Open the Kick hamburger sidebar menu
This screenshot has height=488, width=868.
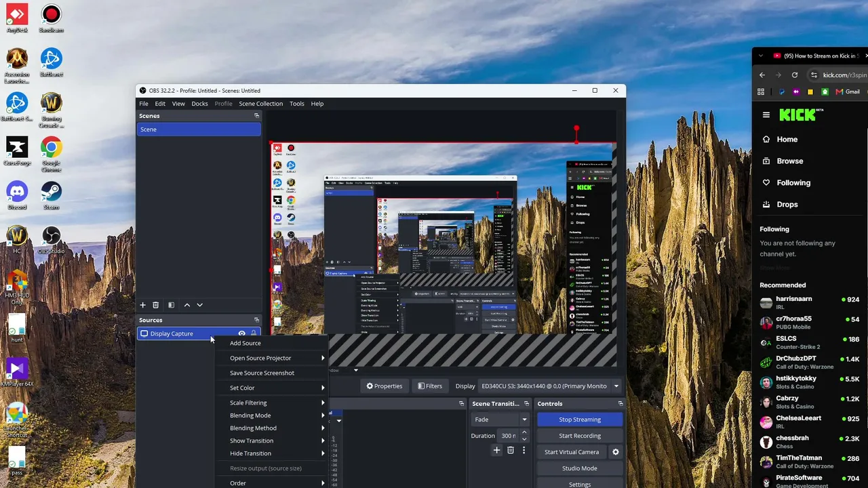[x=766, y=115]
